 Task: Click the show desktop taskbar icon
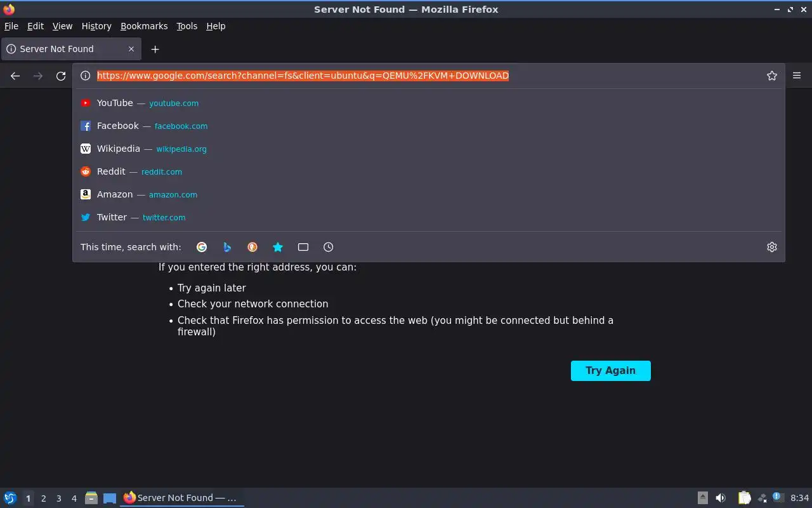[110, 498]
